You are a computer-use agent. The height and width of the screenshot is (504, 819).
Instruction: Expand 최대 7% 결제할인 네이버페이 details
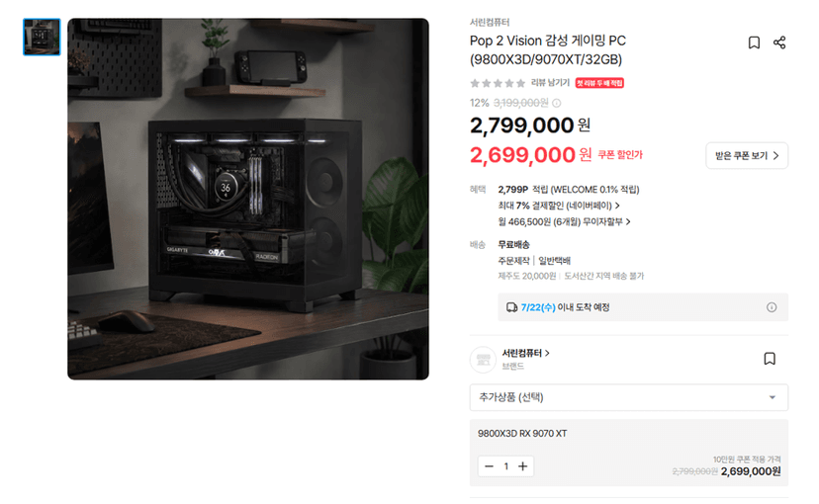[x=559, y=206]
